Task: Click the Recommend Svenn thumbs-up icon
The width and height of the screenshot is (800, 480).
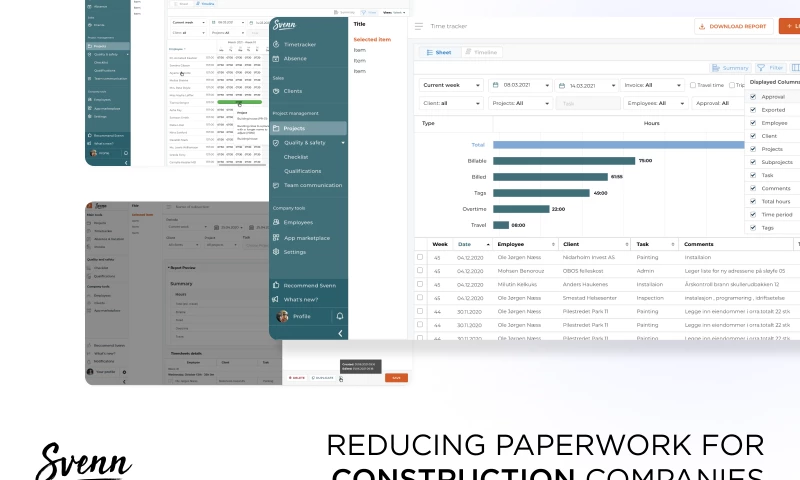Action: pos(276,286)
